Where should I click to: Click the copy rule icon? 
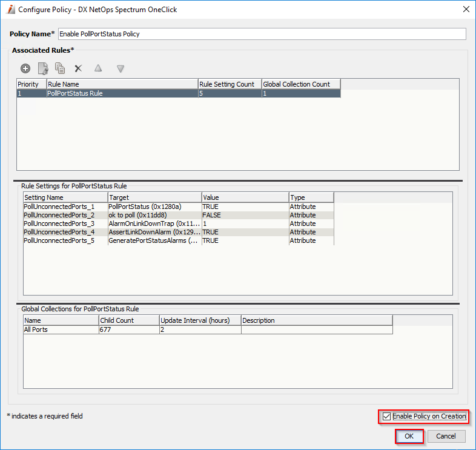[60, 68]
